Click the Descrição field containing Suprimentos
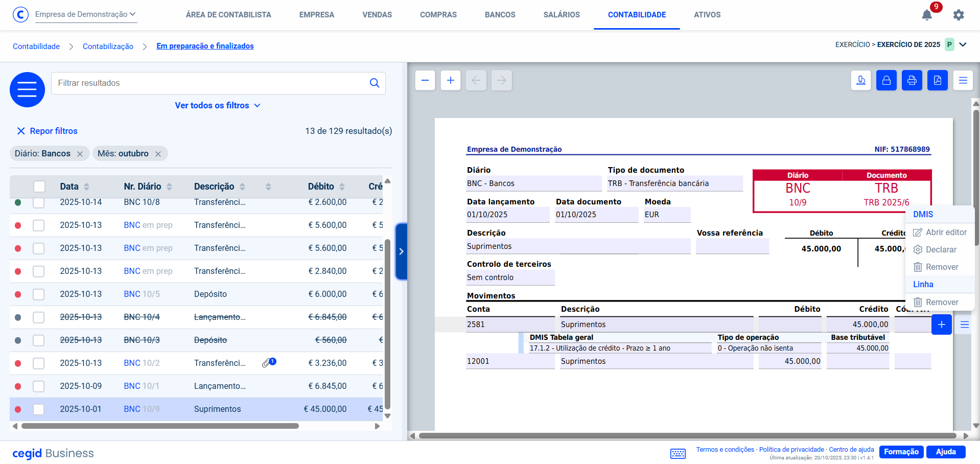This screenshot has width=980, height=464. click(578, 246)
